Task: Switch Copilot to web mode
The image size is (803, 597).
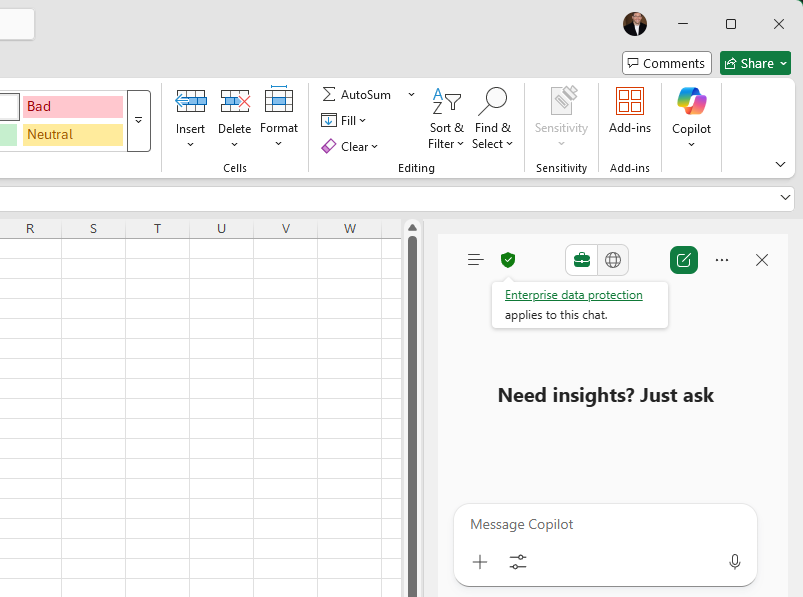Action: (613, 260)
